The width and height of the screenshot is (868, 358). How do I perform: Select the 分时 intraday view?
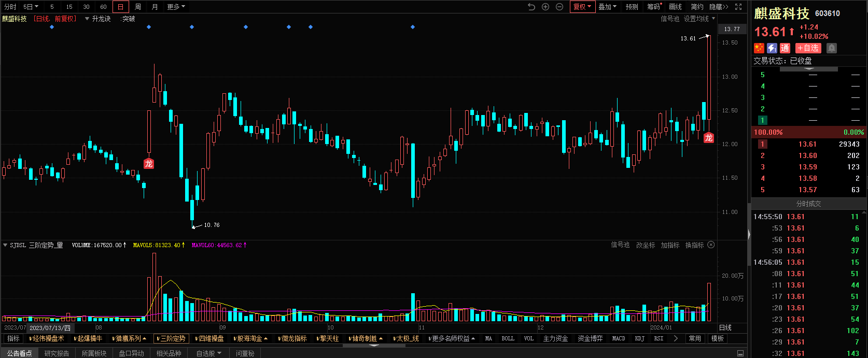pos(10,7)
